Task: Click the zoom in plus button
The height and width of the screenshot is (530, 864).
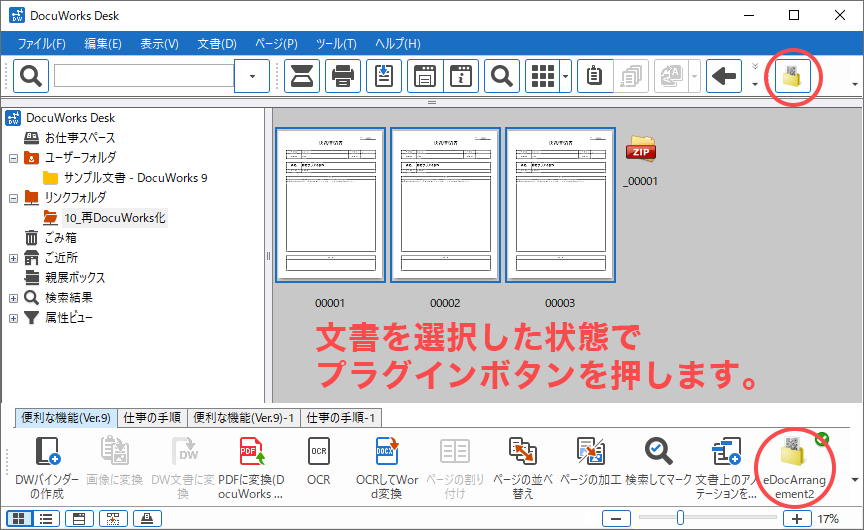Action: click(x=797, y=518)
